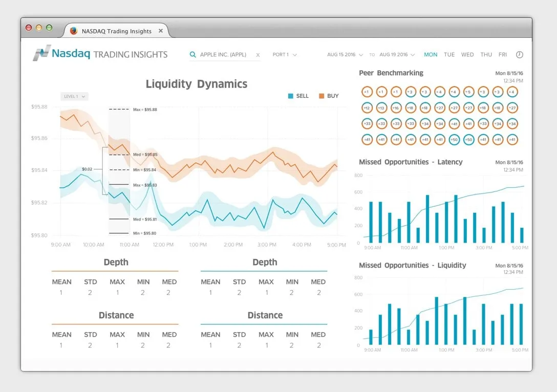The height and width of the screenshot is (392, 557).
Task: Click the magnifier search icon
Action: [x=192, y=55]
